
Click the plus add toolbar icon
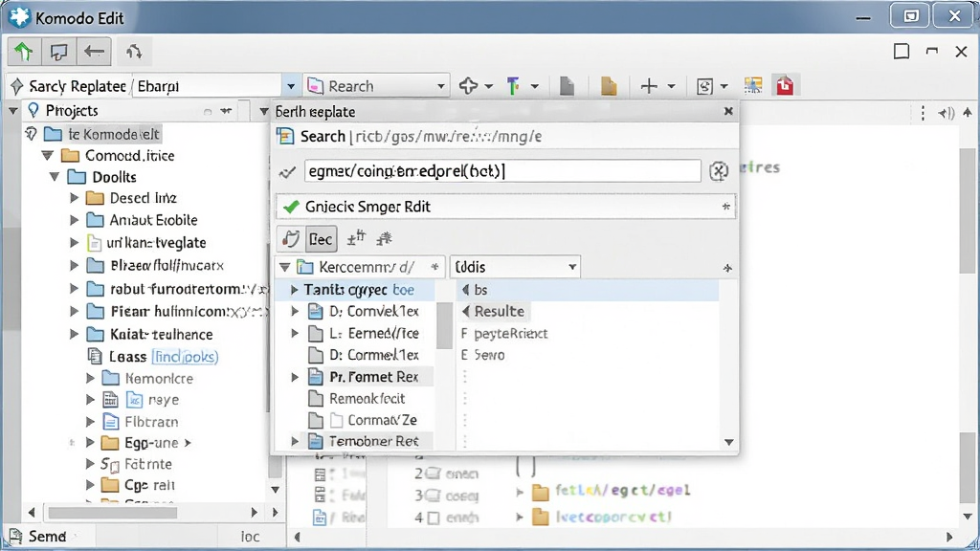tap(650, 85)
